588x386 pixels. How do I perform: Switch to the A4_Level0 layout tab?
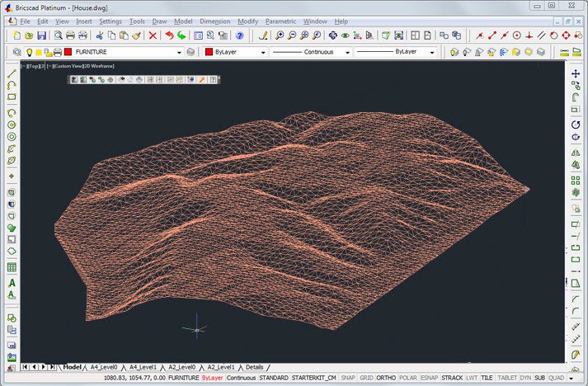[103, 366]
